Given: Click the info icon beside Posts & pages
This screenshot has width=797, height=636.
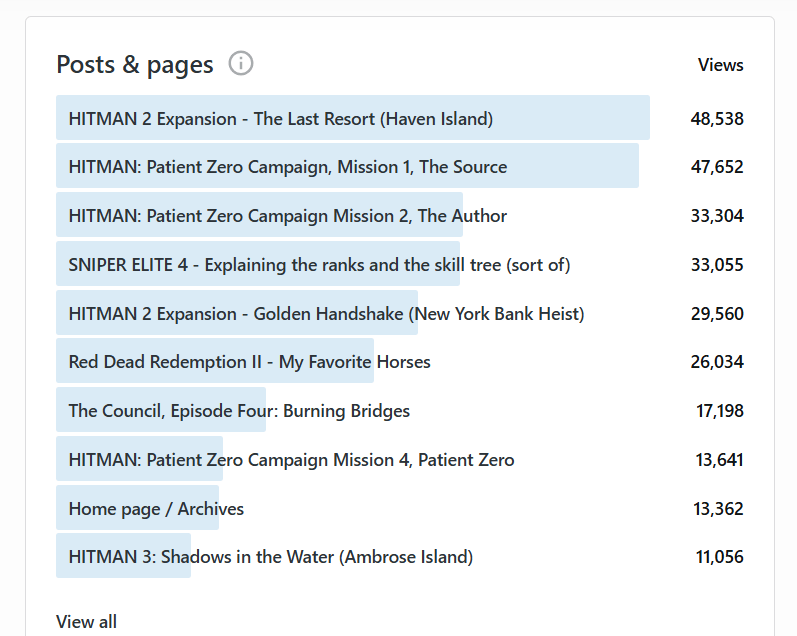Looking at the screenshot, I should [x=241, y=64].
